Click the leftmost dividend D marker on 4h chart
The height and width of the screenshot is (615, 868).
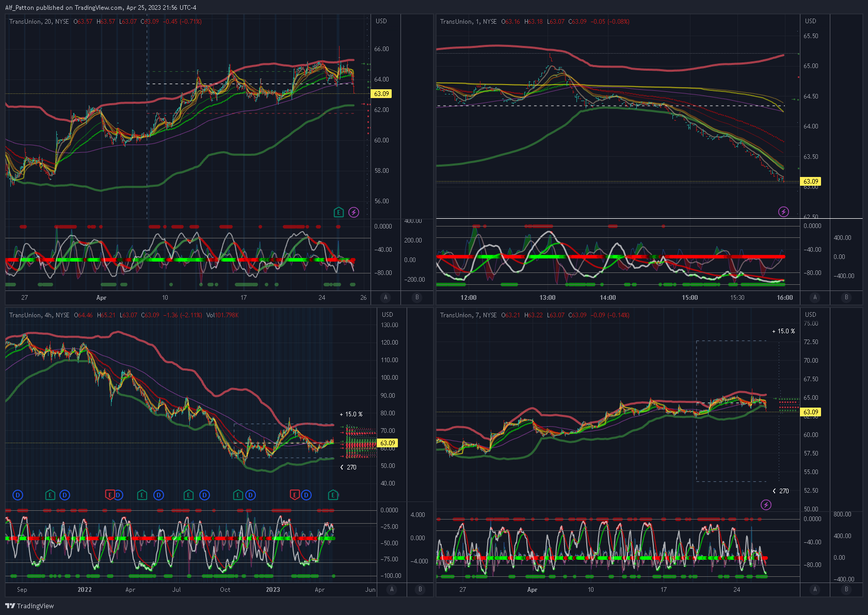tap(18, 495)
